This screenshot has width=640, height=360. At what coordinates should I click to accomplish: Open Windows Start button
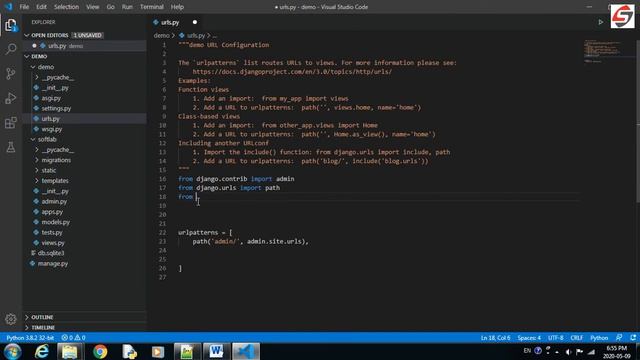pos(12,351)
